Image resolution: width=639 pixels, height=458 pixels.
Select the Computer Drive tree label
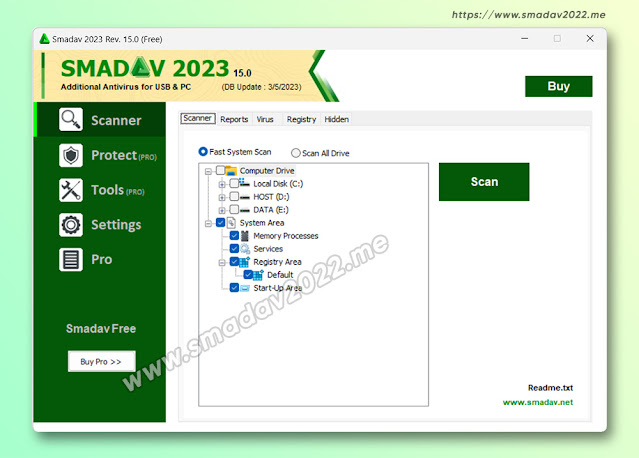click(267, 171)
